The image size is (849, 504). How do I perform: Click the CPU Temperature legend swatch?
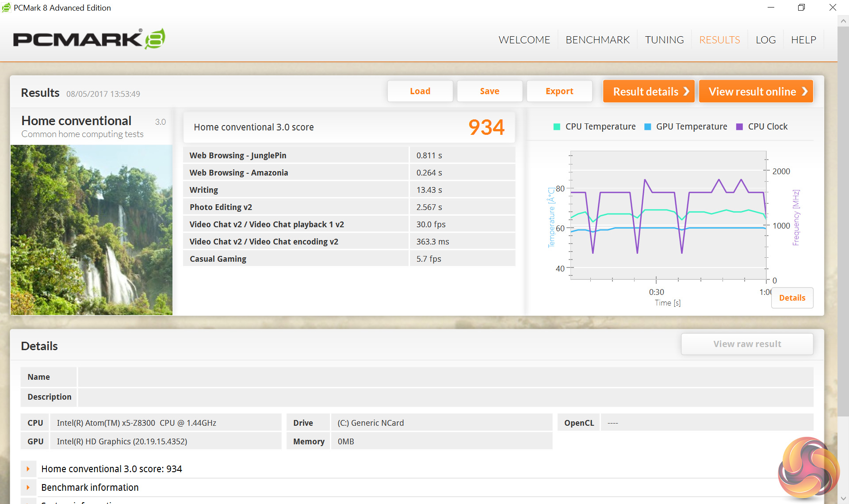[x=557, y=127]
